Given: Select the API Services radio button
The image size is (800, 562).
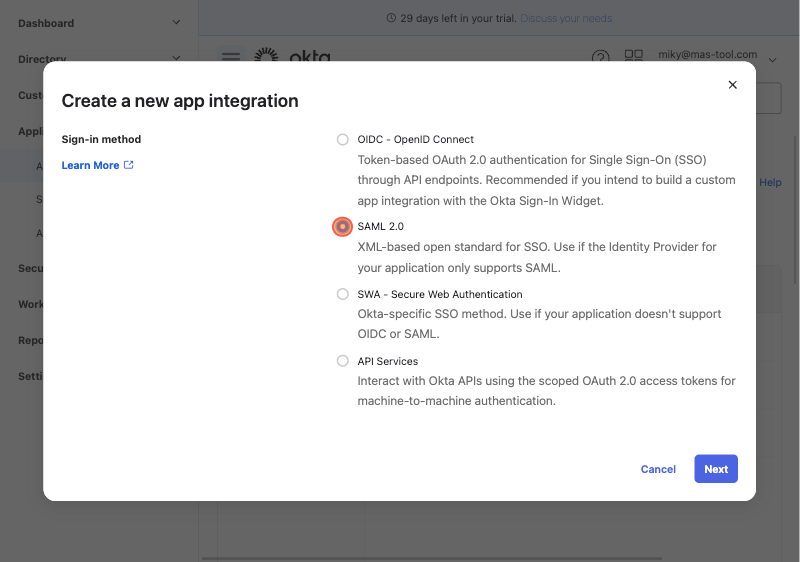Looking at the screenshot, I should (x=342, y=361).
